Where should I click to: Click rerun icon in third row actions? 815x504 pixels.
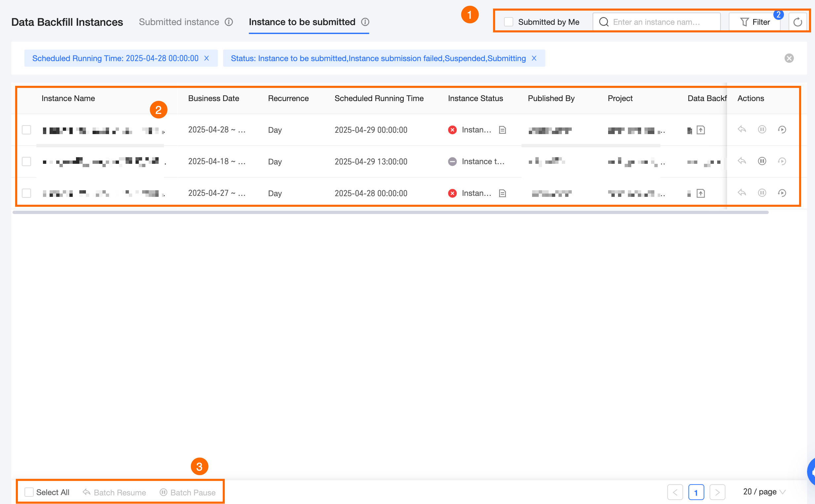pos(782,193)
